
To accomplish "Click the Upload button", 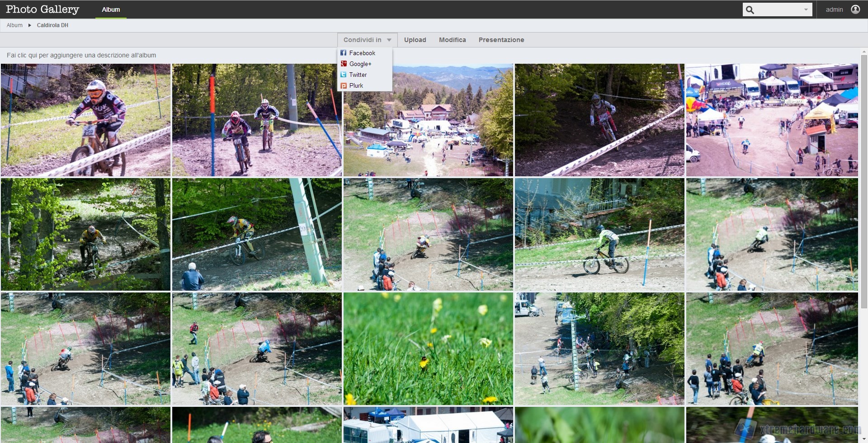I will point(415,40).
